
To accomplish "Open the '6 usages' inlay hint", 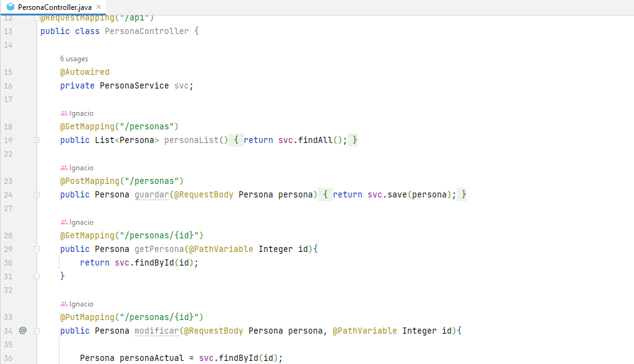I will (74, 59).
